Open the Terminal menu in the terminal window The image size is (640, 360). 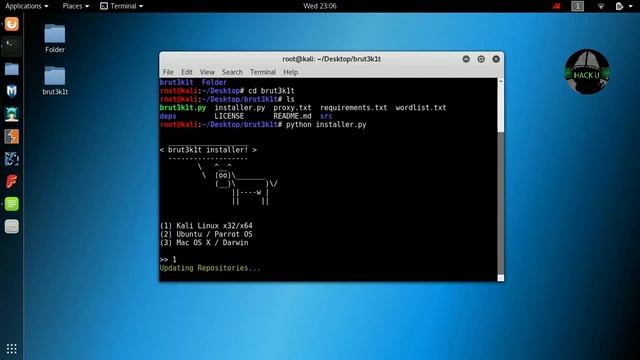tap(263, 72)
